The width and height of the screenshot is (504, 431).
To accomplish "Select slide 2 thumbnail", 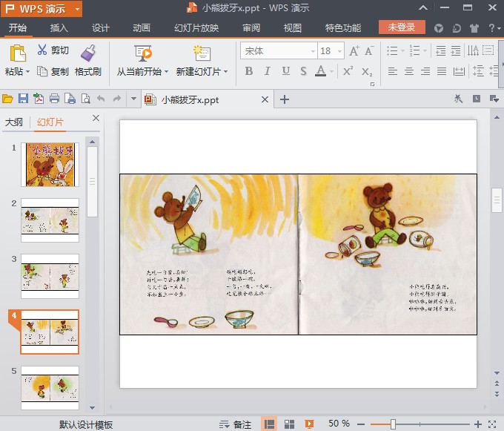I will point(50,220).
